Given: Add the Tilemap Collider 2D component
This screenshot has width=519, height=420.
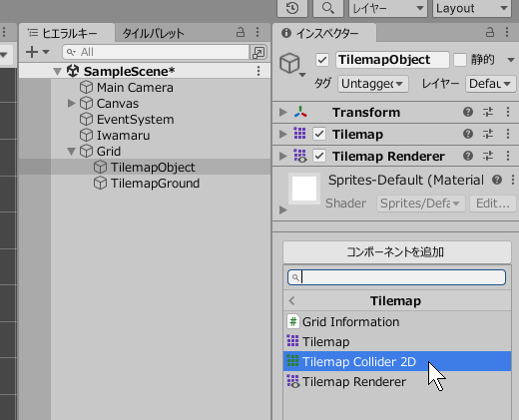Looking at the screenshot, I should tap(397, 361).
